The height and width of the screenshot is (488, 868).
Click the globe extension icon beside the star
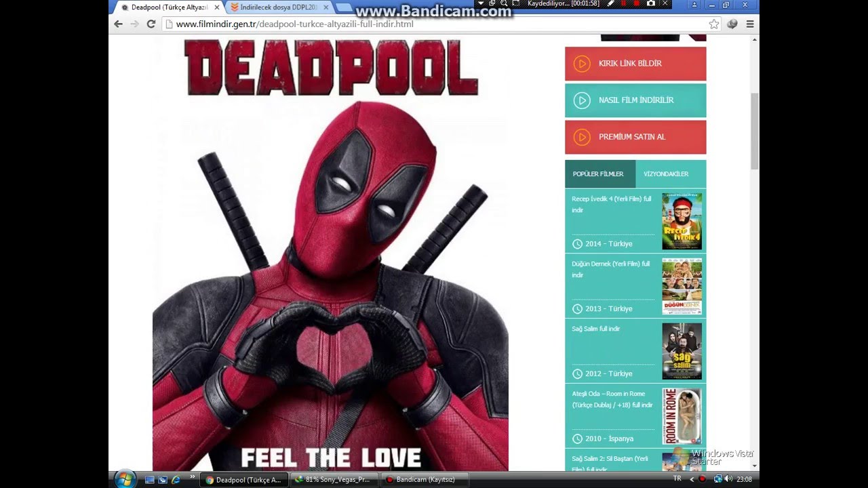pos(732,24)
